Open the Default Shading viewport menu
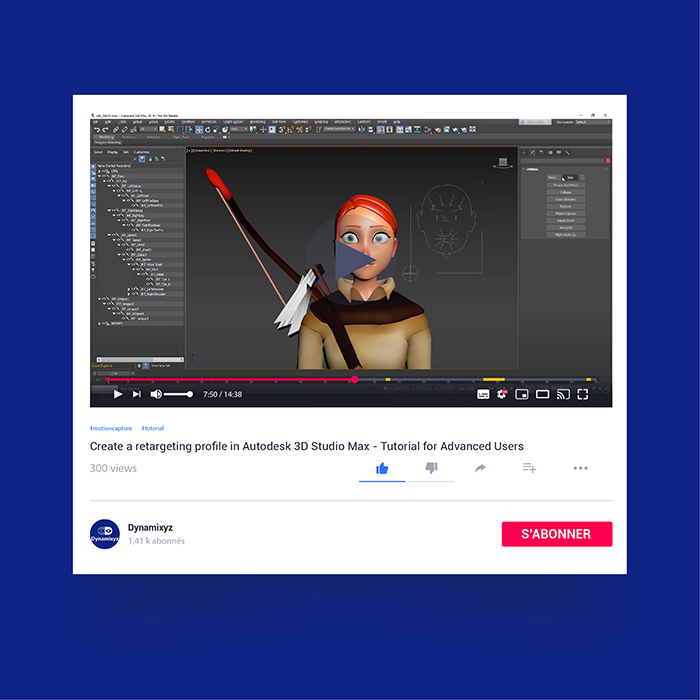Image resolution: width=700 pixels, height=700 pixels. 239,150
